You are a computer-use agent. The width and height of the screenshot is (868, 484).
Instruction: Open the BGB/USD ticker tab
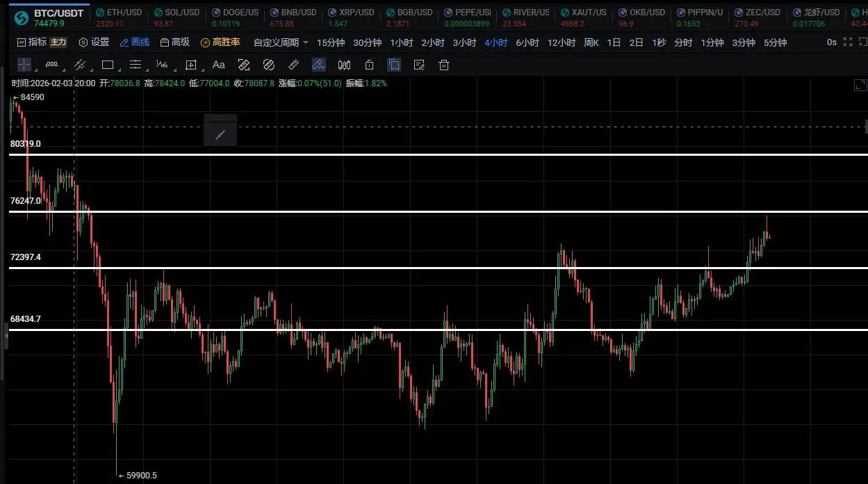[409, 17]
